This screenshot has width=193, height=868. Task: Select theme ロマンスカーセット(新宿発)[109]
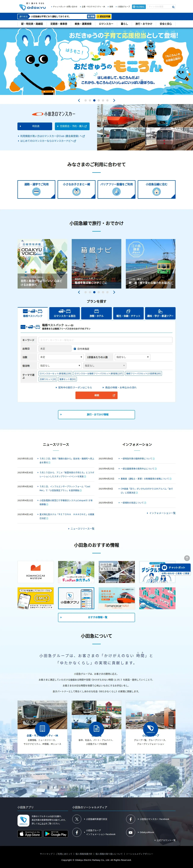(55, 374)
